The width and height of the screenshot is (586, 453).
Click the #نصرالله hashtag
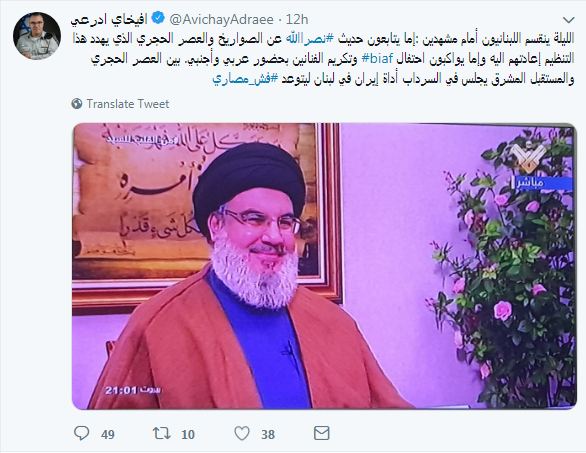click(309, 39)
